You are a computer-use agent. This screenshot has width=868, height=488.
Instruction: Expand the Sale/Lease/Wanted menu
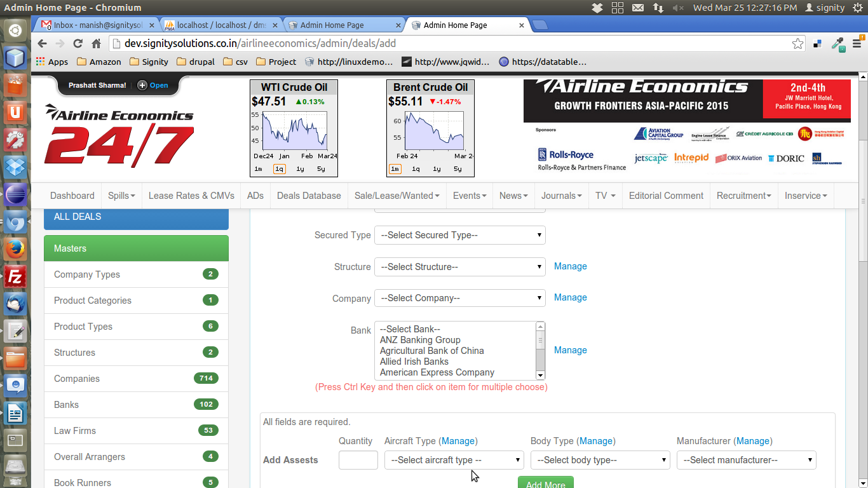click(397, 196)
